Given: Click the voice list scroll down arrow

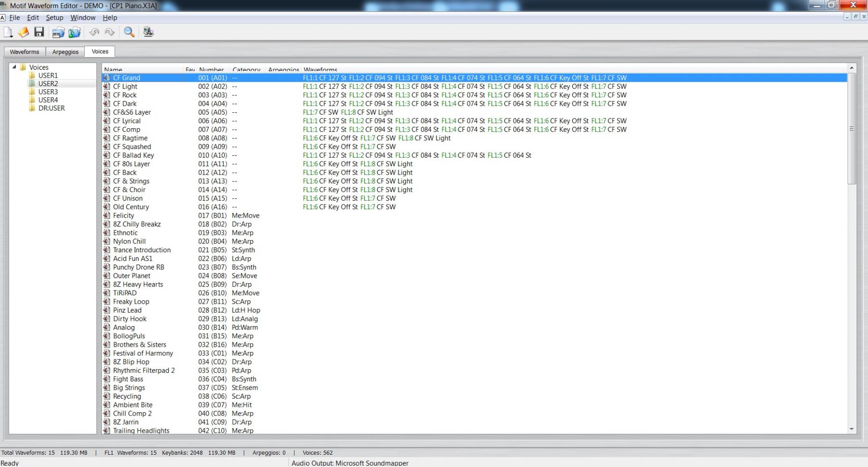Looking at the screenshot, I should pyautogui.click(x=852, y=429).
